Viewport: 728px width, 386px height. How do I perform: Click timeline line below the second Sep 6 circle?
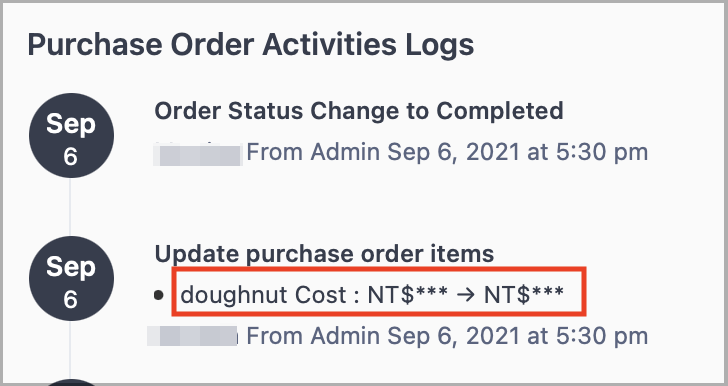[71, 350]
